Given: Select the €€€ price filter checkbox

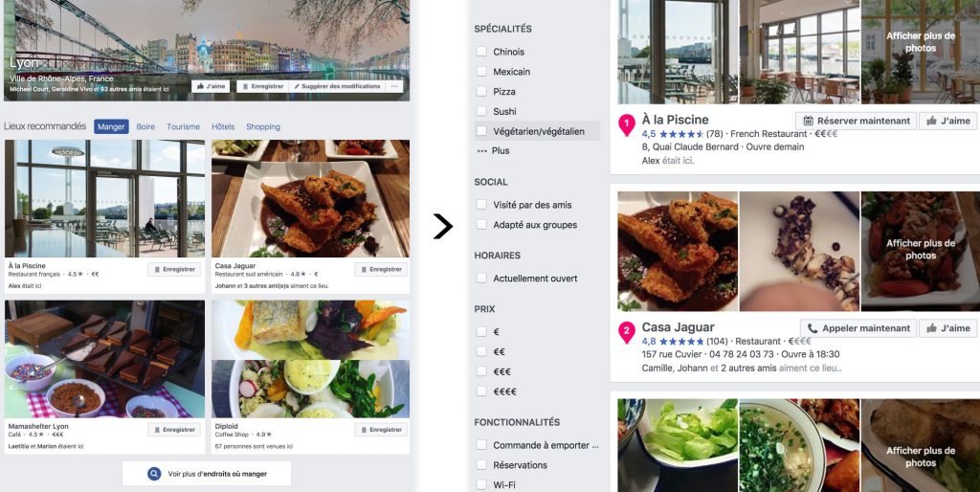Looking at the screenshot, I should coord(481,371).
